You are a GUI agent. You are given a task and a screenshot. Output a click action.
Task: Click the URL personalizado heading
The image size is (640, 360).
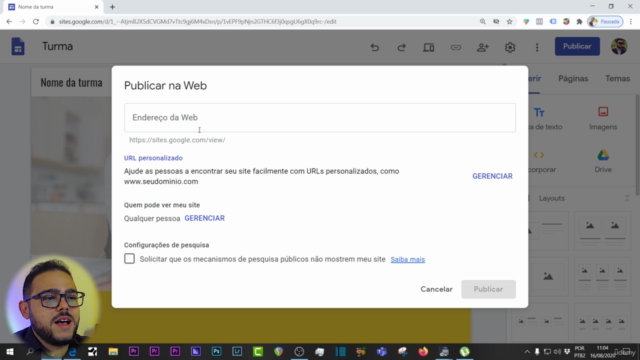tap(153, 158)
